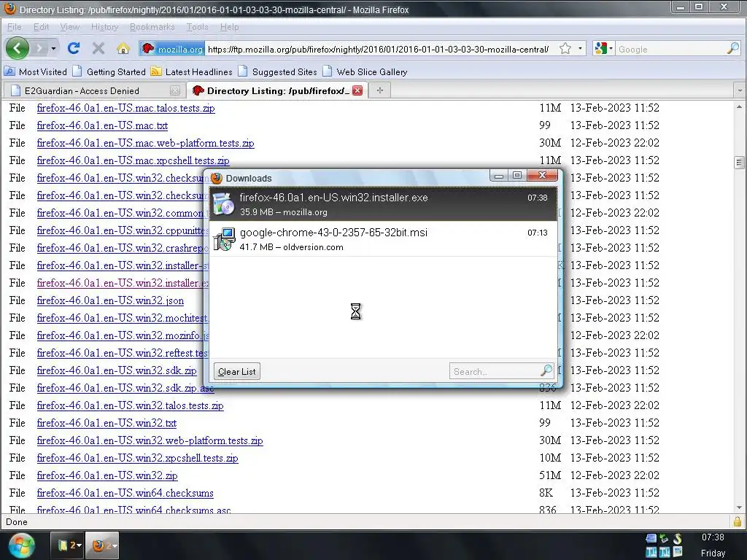Open the File menu
The height and width of the screenshot is (560, 747).
(15, 27)
